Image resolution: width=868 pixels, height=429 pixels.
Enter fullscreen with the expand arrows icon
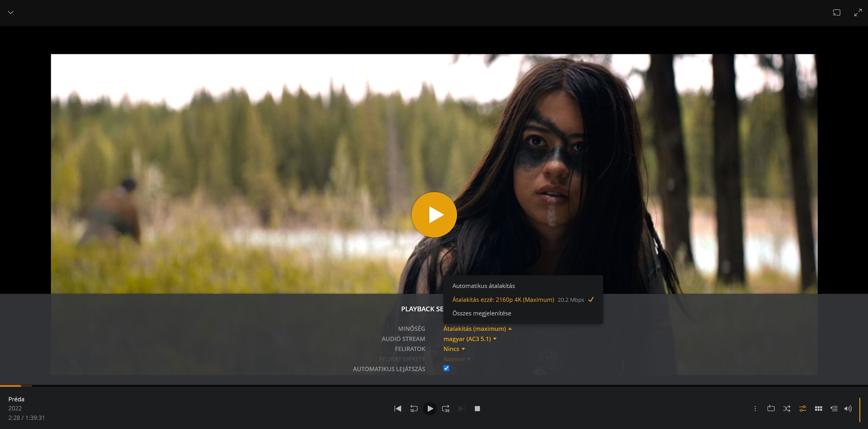tap(858, 13)
